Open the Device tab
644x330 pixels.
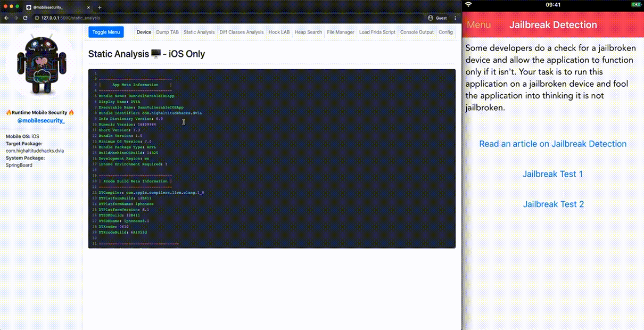click(144, 32)
